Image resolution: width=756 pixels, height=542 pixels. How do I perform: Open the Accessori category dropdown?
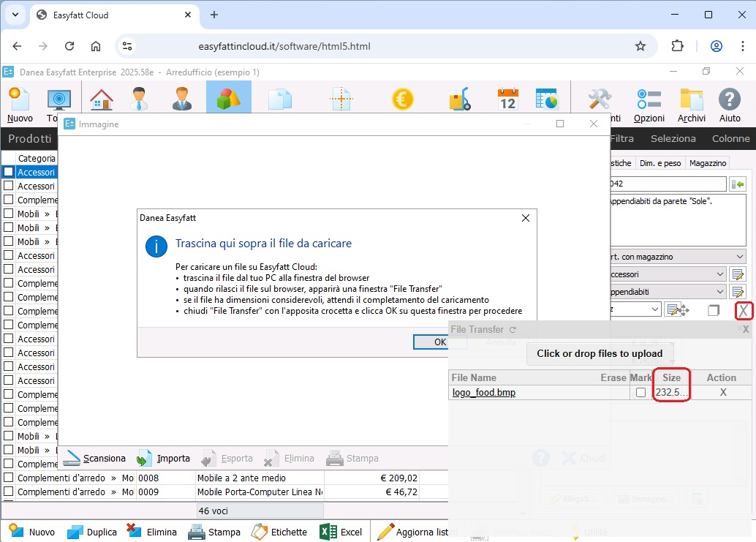coord(719,274)
